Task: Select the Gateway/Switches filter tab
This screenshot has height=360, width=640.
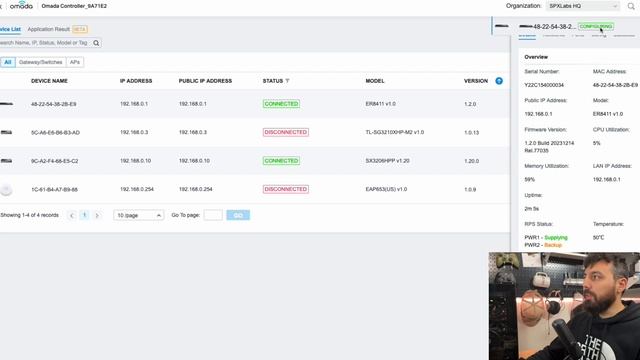Action: [x=40, y=62]
